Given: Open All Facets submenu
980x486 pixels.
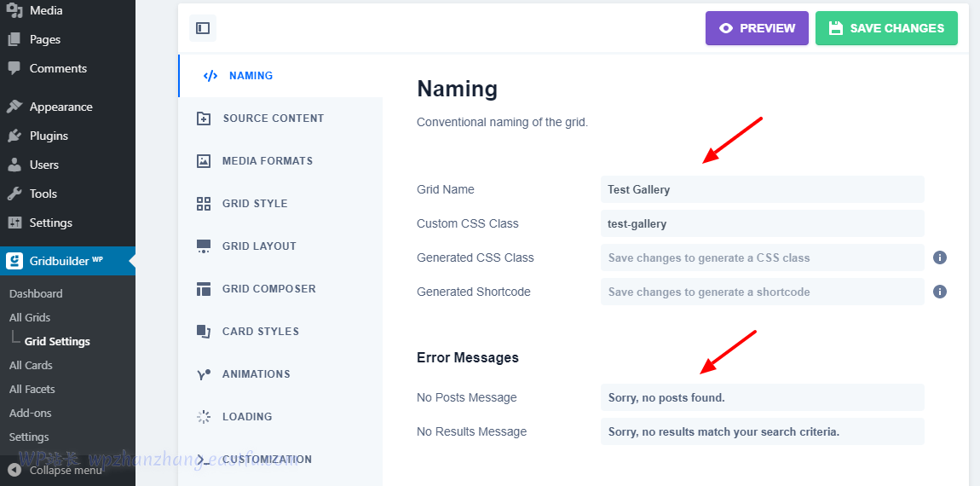Looking at the screenshot, I should point(32,389).
